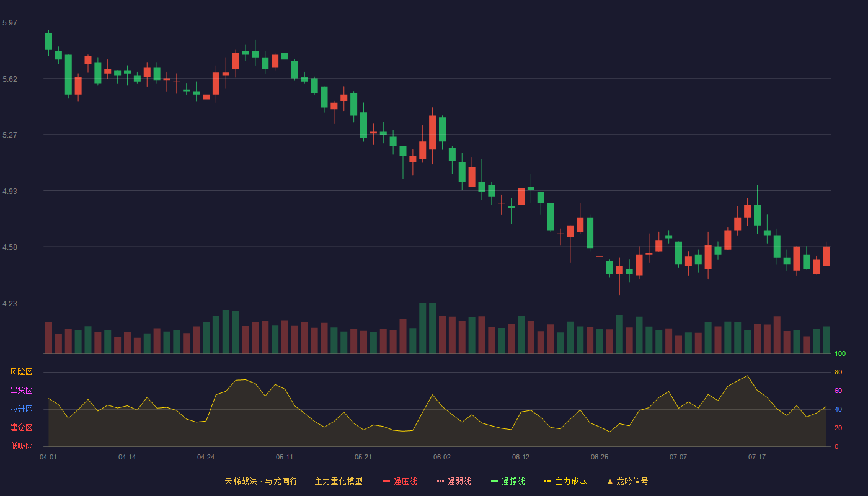
Task: Select the 建仓区 zone label
Action: coord(21,428)
